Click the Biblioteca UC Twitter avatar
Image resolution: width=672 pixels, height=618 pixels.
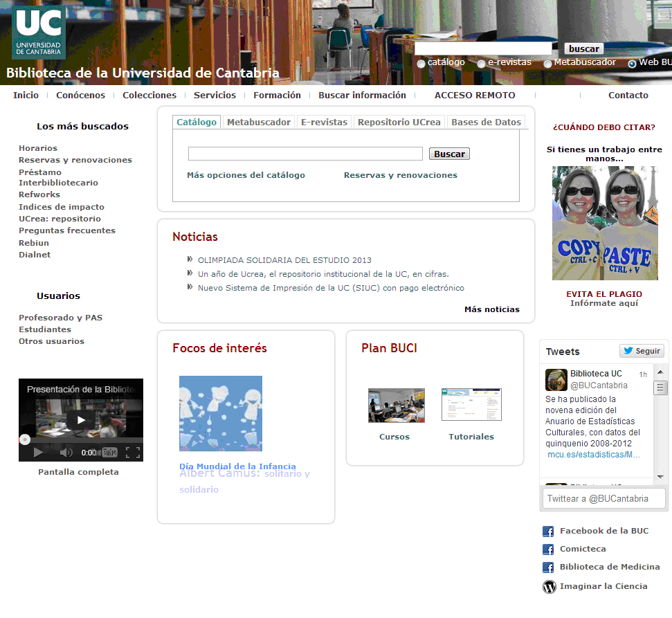[556, 379]
